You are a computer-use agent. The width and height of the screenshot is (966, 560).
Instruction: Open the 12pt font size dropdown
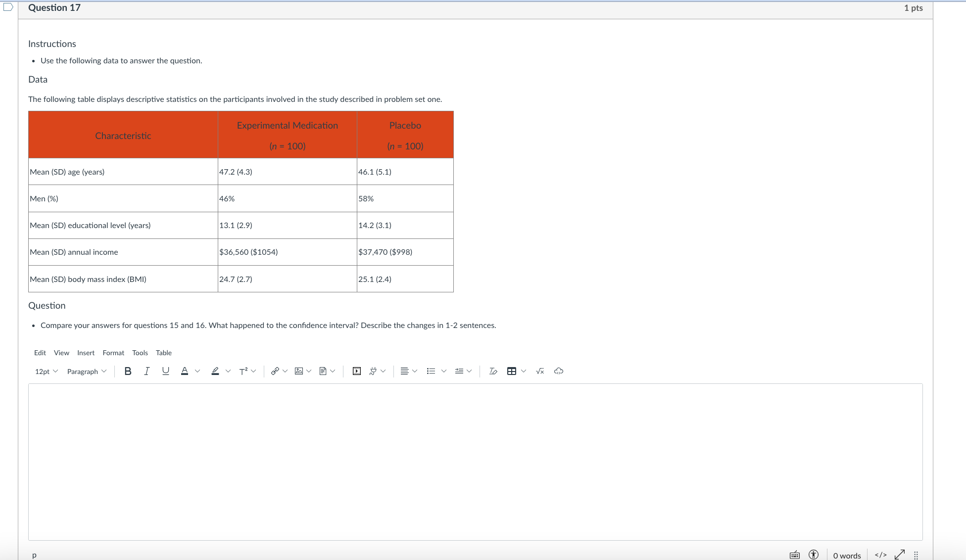click(47, 372)
